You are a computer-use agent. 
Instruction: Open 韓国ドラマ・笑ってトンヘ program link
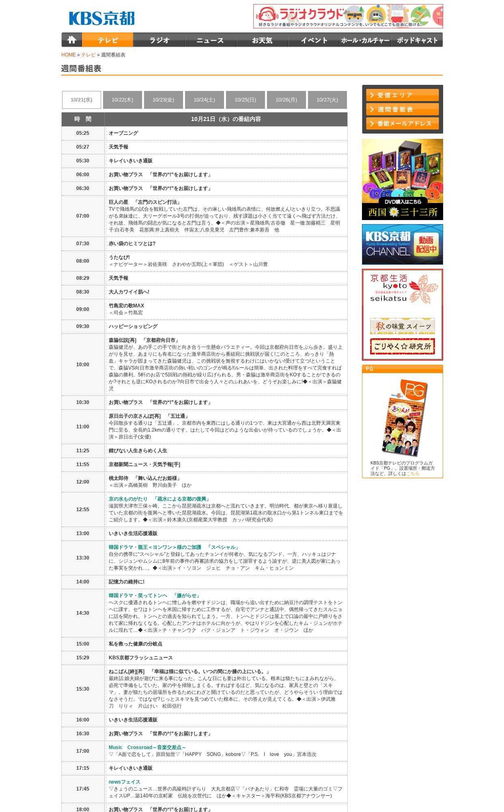pos(154,596)
